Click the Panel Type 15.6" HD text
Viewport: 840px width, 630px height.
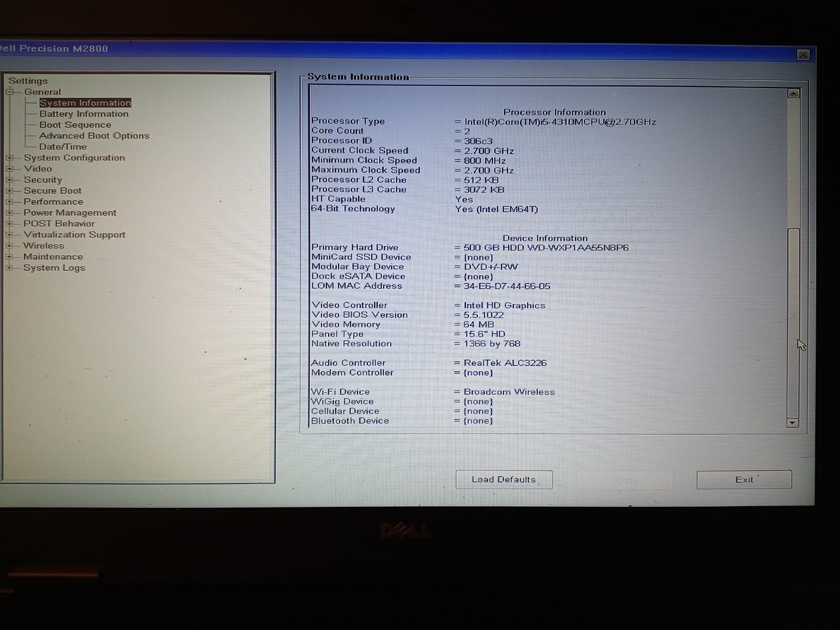click(484, 334)
